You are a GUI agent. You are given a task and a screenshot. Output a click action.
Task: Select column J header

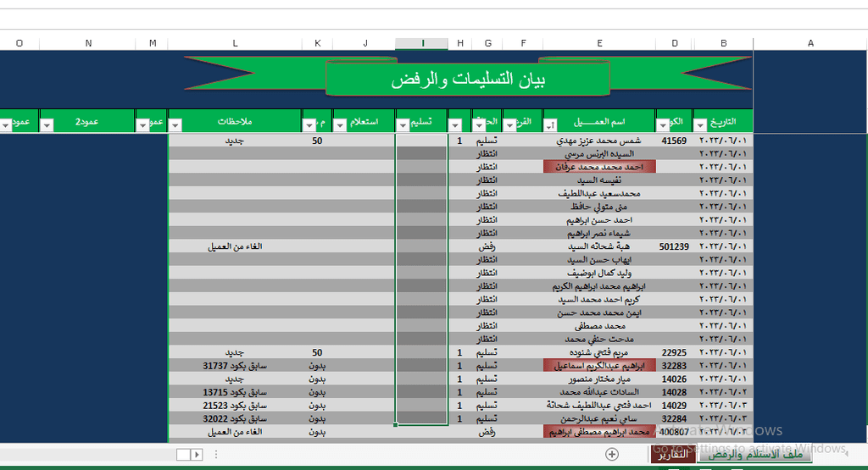(x=364, y=43)
